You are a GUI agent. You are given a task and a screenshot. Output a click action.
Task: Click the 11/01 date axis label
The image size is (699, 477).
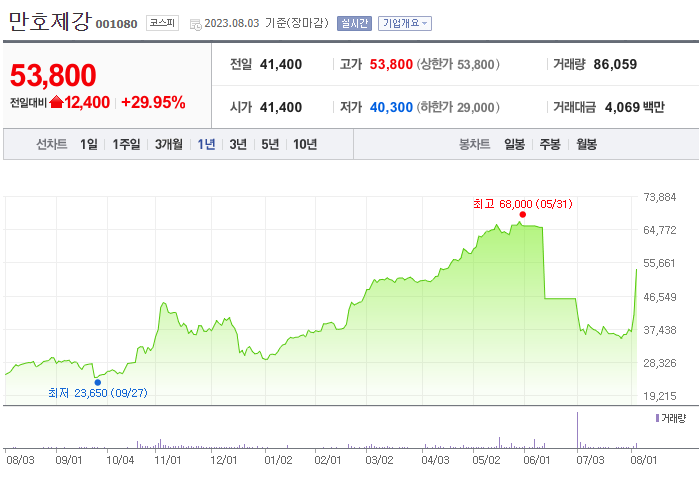[168, 460]
